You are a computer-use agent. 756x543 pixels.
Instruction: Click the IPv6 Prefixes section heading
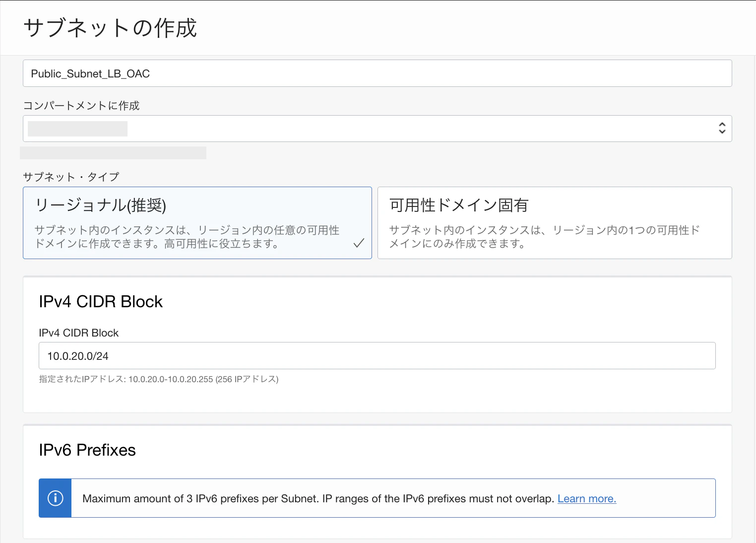pyautogui.click(x=87, y=450)
